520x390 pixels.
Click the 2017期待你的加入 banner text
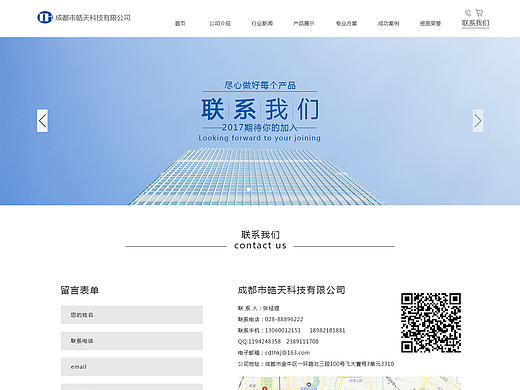coord(260,128)
